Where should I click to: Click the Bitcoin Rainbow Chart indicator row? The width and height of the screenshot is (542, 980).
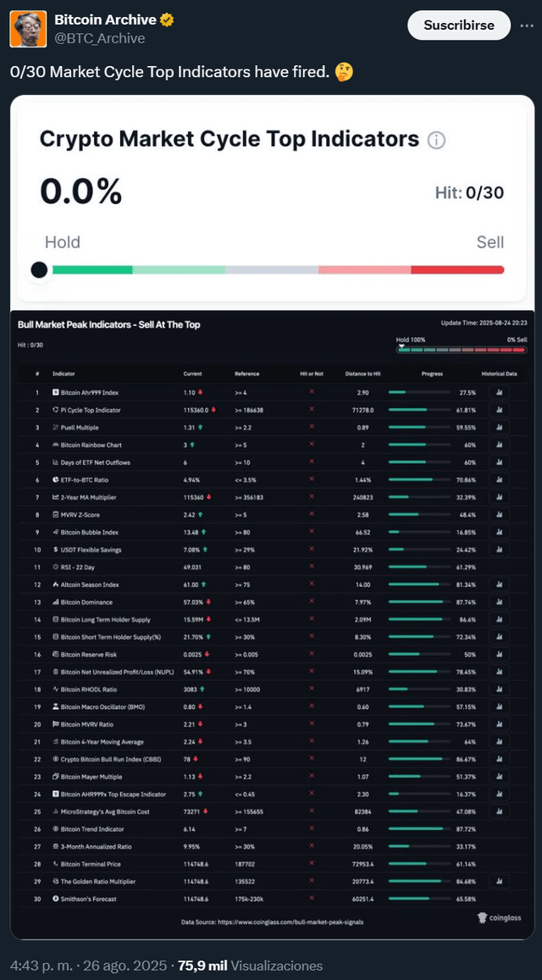272,445
